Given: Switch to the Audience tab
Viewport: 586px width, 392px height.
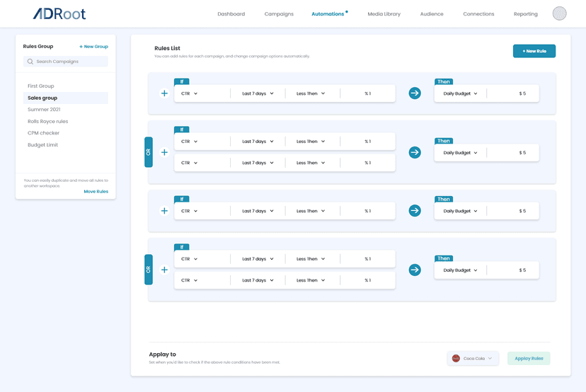Looking at the screenshot, I should pos(432,14).
